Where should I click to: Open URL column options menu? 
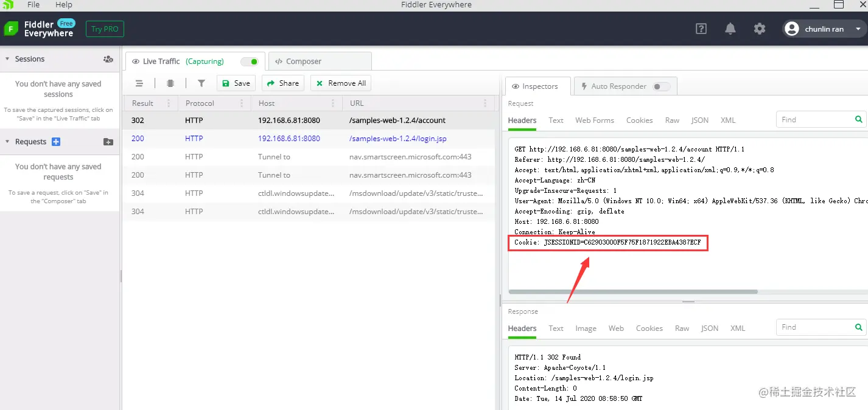click(x=485, y=103)
